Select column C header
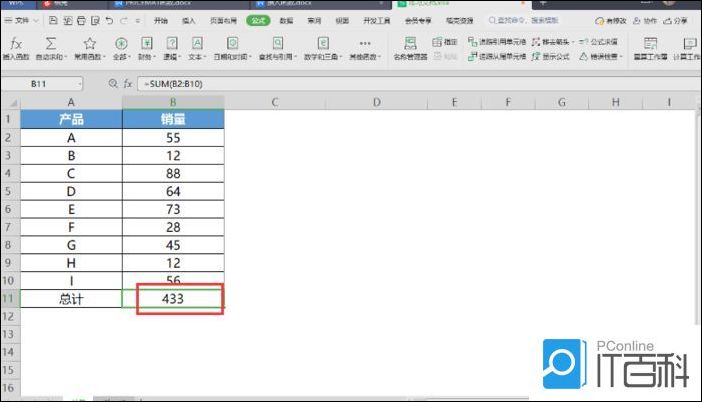This screenshot has width=702, height=402. click(274, 102)
